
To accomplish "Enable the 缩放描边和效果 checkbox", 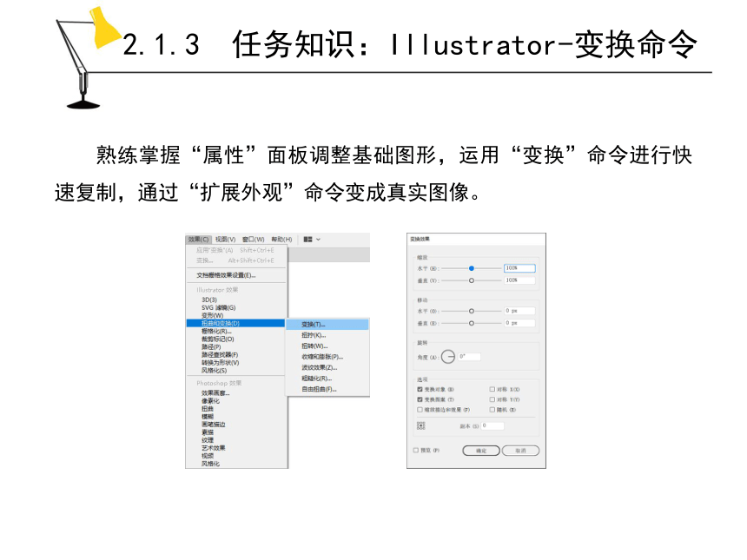I will [x=420, y=410].
